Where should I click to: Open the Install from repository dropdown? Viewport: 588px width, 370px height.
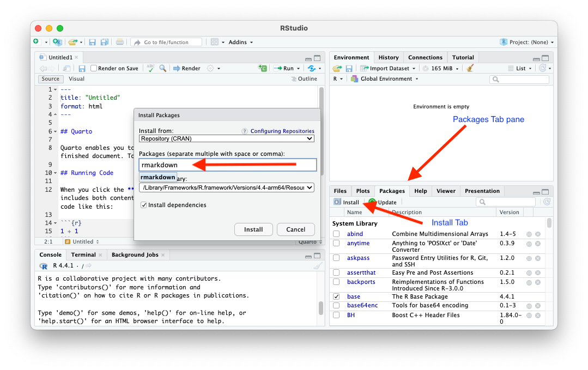[x=227, y=138]
